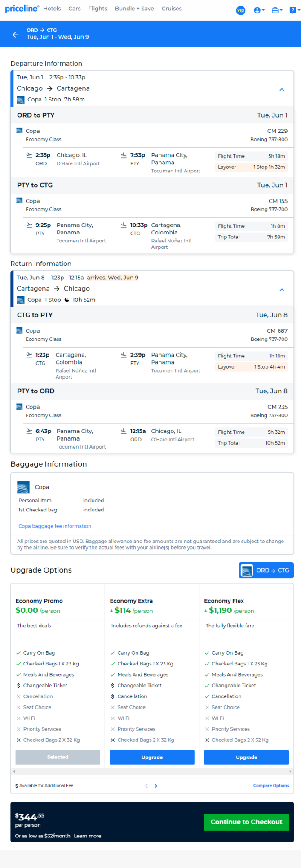Open the VIP badge icon
Image resolution: width=301 pixels, height=868 pixels.
coord(241,10)
